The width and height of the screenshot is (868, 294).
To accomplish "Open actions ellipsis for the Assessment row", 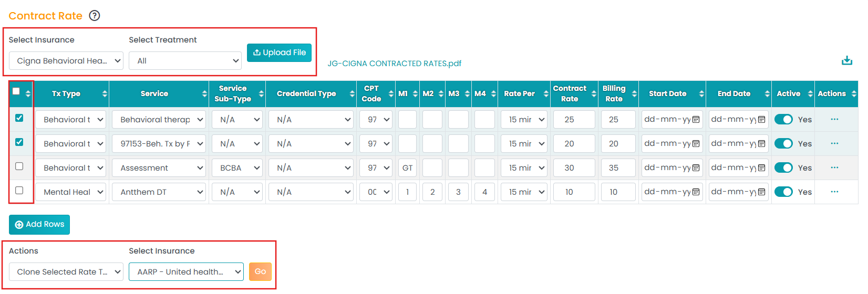I will coord(834,167).
